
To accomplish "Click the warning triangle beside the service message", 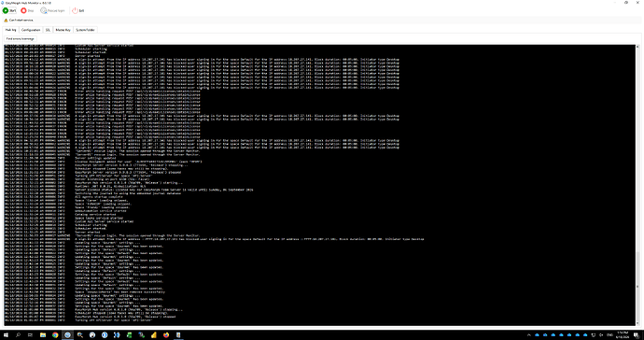I will pos(6,21).
